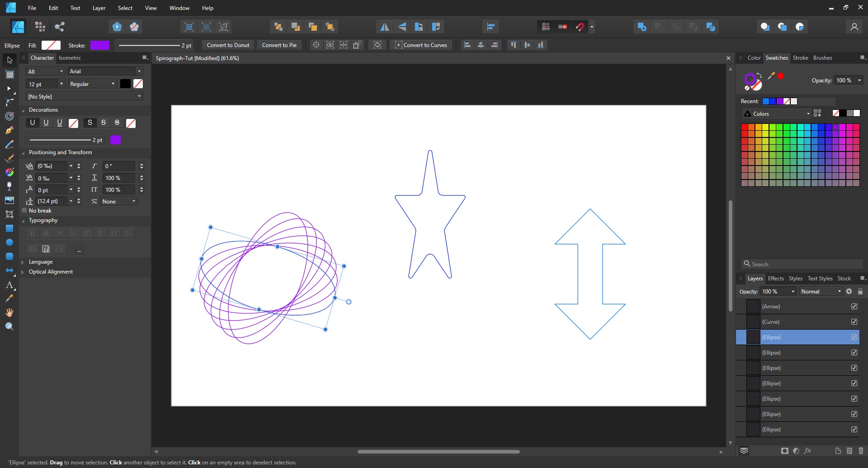Click Flip Vertical toolbar icon
This screenshot has height=468, width=868.
click(x=402, y=27)
